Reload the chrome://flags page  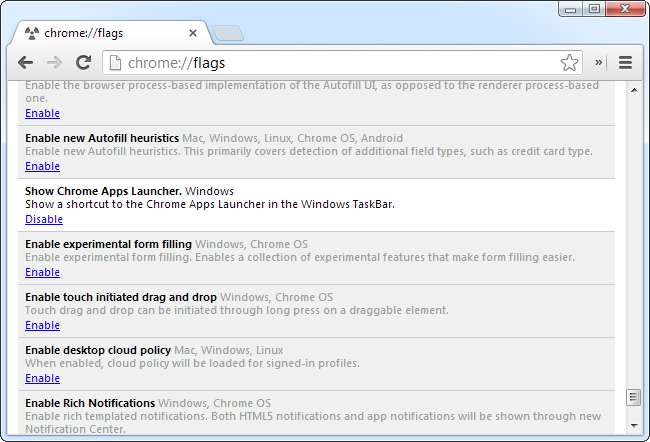click(84, 62)
